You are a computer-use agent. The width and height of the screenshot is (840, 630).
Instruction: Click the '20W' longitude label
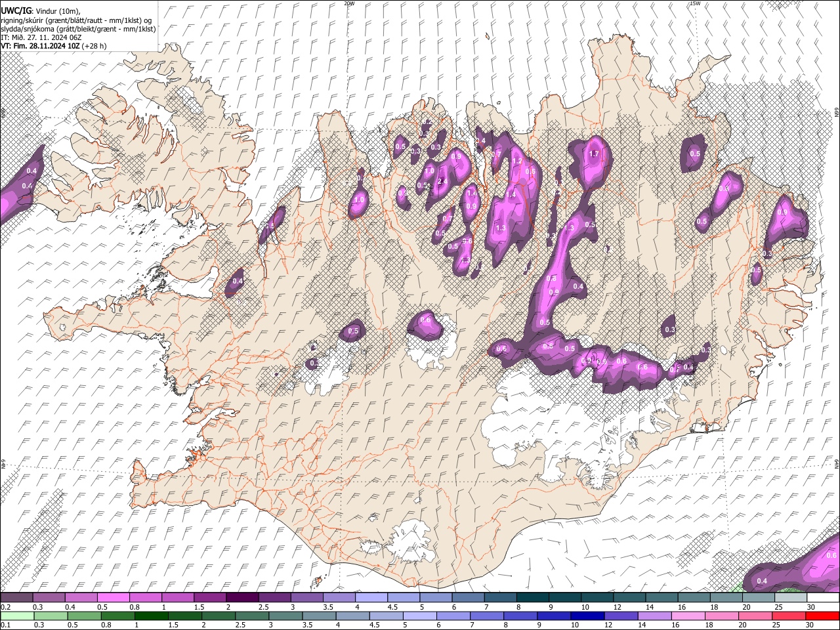pos(349,3)
